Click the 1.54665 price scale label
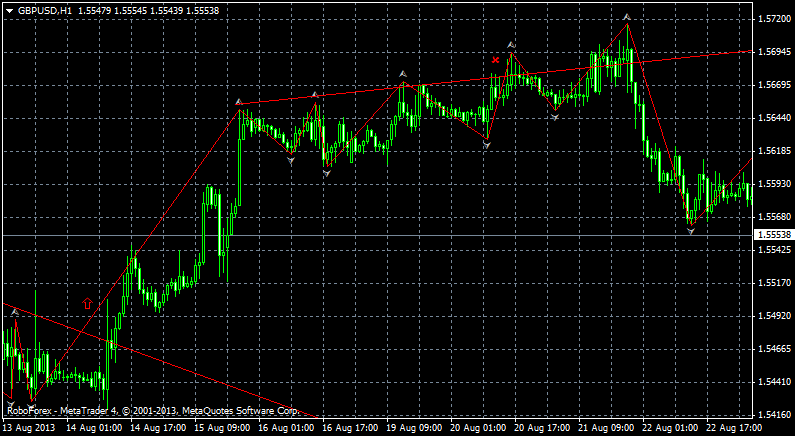This screenshot has width=795, height=436. 774,349
